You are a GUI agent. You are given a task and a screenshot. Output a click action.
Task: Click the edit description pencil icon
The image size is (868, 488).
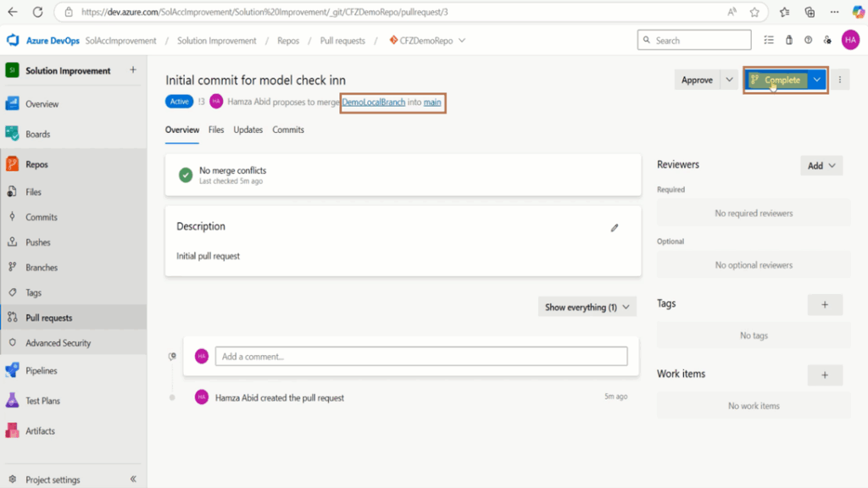[615, 228]
